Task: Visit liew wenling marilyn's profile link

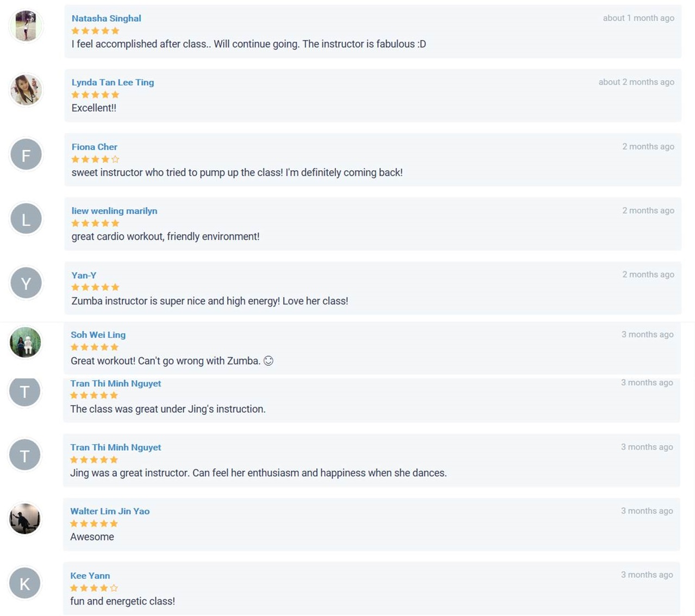Action: [115, 211]
